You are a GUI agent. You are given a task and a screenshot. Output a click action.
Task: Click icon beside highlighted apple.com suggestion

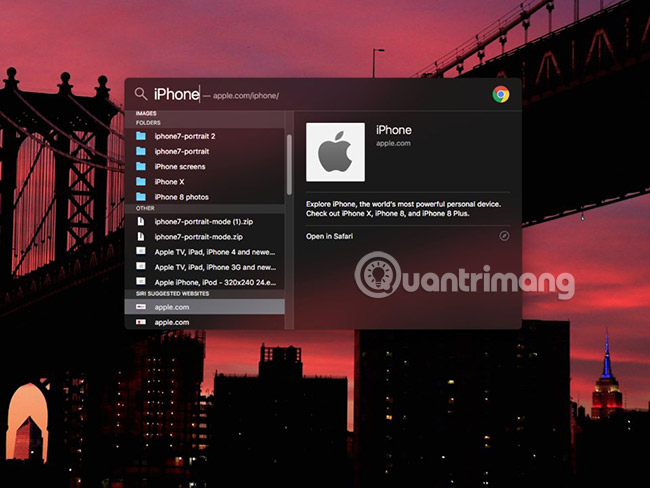(140, 307)
